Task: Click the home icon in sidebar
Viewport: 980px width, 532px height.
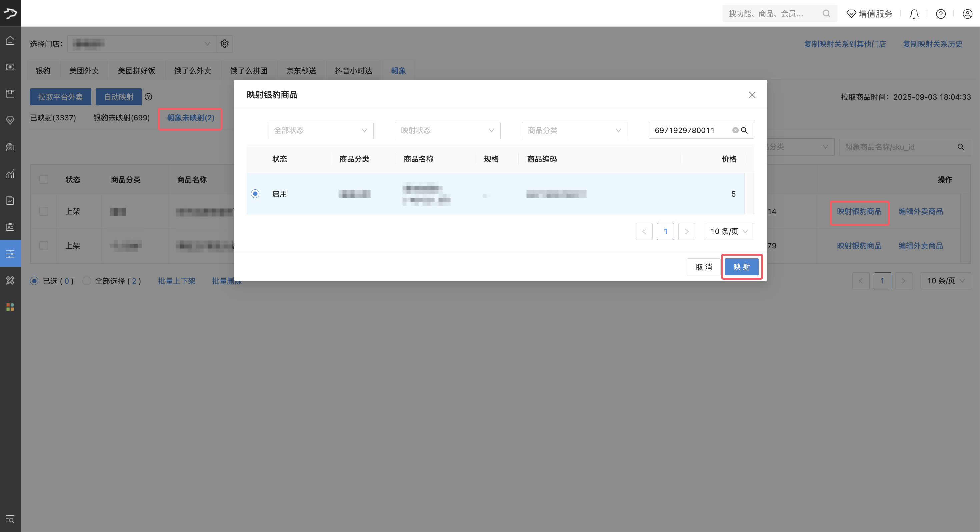Action: (x=10, y=40)
